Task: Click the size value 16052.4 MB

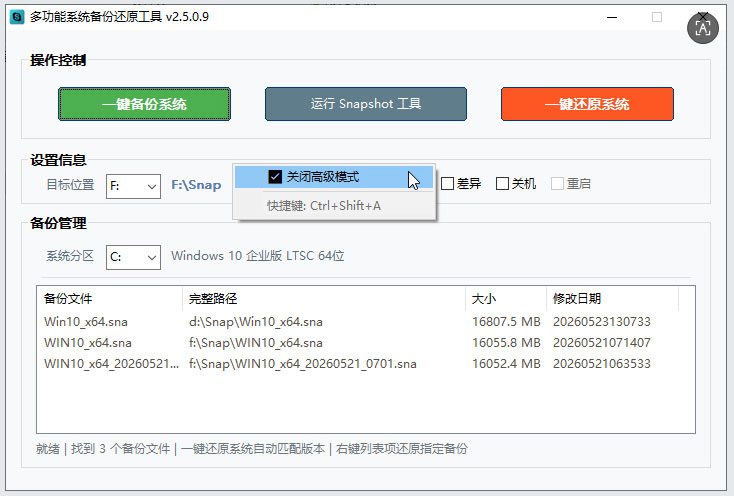Action: click(x=506, y=364)
